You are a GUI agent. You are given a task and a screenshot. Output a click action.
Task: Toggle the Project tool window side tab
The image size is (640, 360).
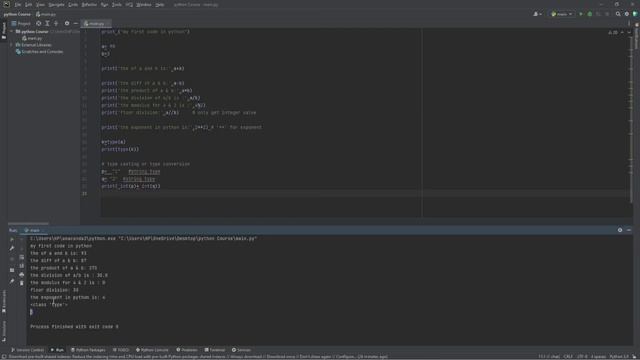[4, 30]
